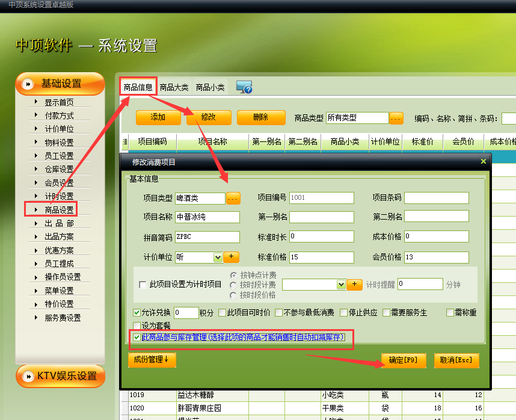This screenshot has height=420, width=516.
Task: Sort by 标准价 column header
Action: 423,142
